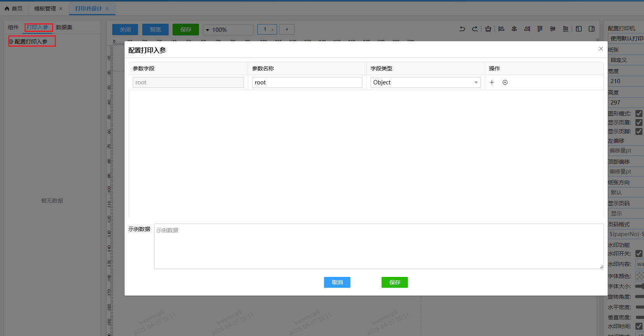
Task: Click the 预览 button in toolbar
Action: tap(155, 30)
